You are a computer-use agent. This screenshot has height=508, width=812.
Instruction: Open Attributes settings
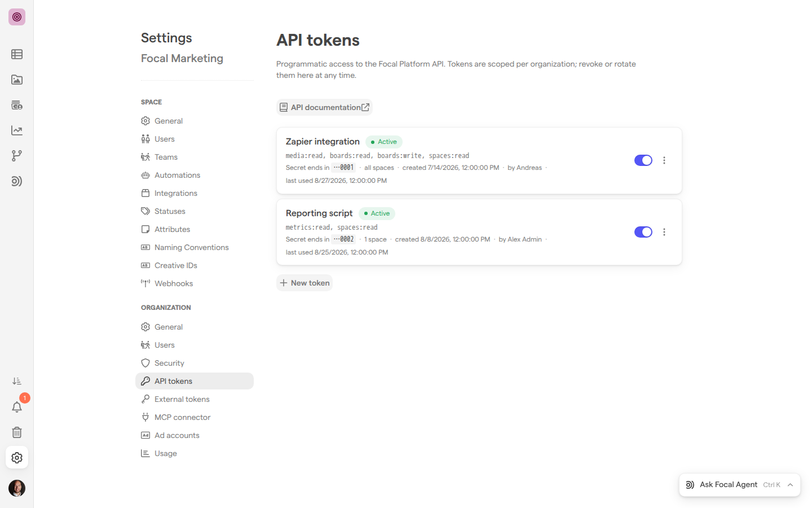(195, 229)
